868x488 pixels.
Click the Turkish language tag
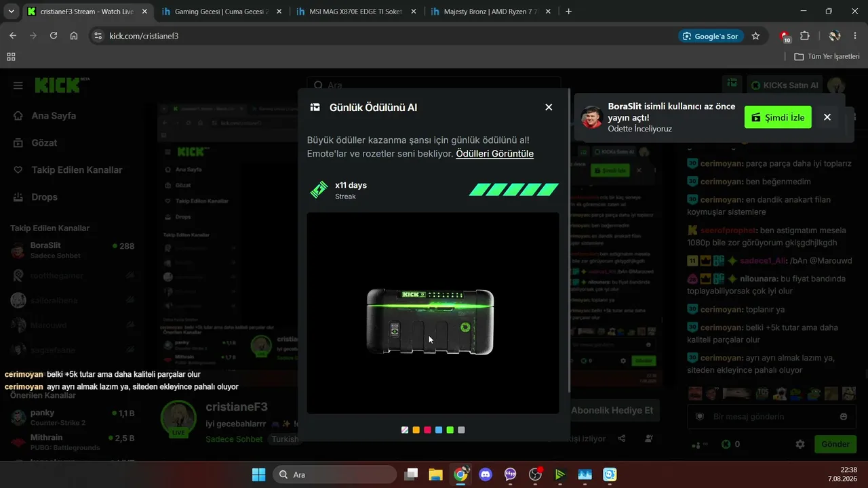(x=285, y=439)
